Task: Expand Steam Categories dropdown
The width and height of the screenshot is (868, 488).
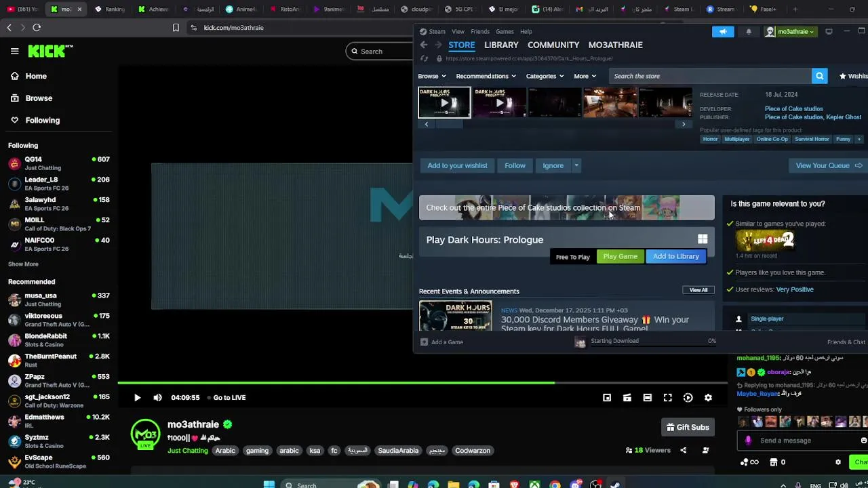Action: tap(545, 76)
